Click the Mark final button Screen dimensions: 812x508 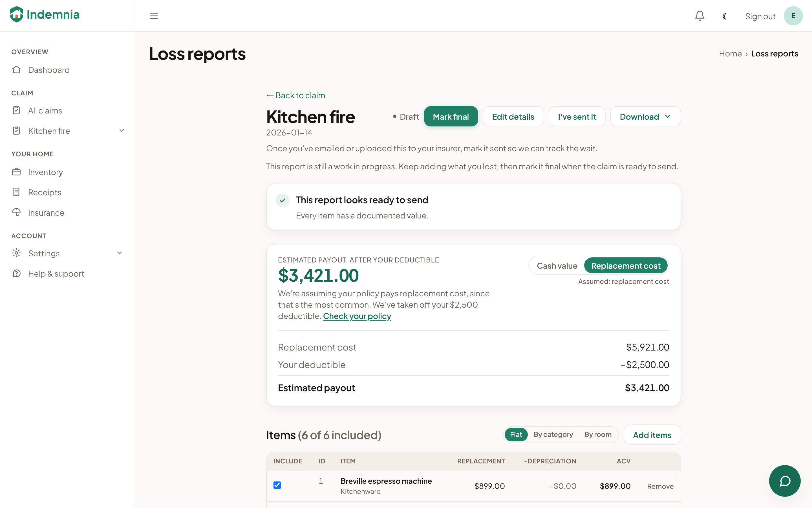pos(451,117)
